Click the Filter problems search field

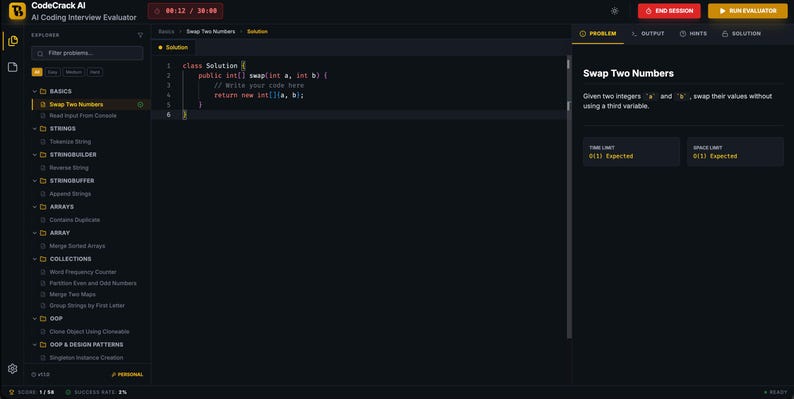pos(87,53)
